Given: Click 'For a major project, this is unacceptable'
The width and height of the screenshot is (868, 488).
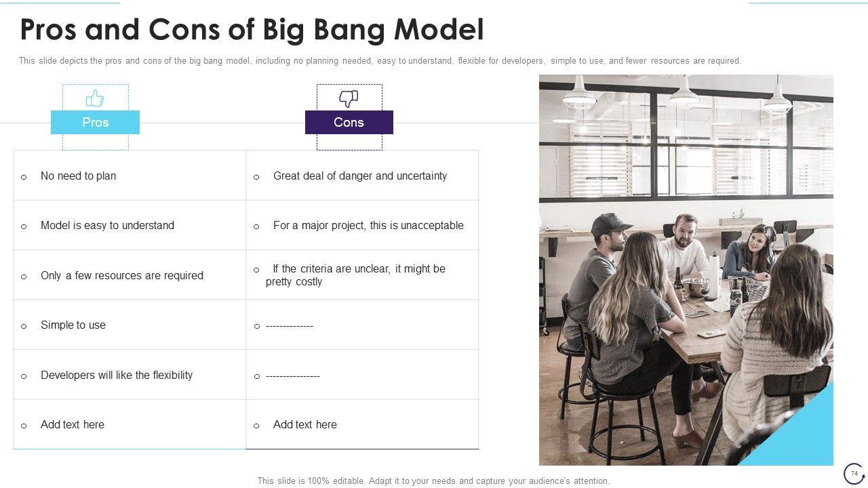Looking at the screenshot, I should [x=368, y=226].
